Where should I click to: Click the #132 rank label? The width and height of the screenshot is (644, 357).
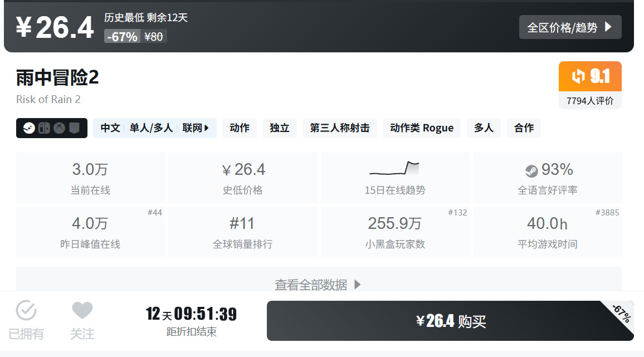click(457, 212)
